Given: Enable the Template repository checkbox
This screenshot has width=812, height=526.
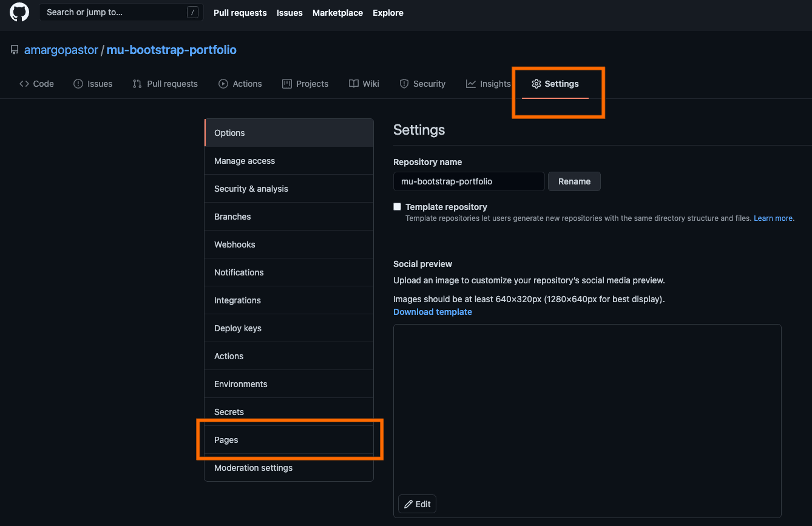Looking at the screenshot, I should click(x=398, y=207).
